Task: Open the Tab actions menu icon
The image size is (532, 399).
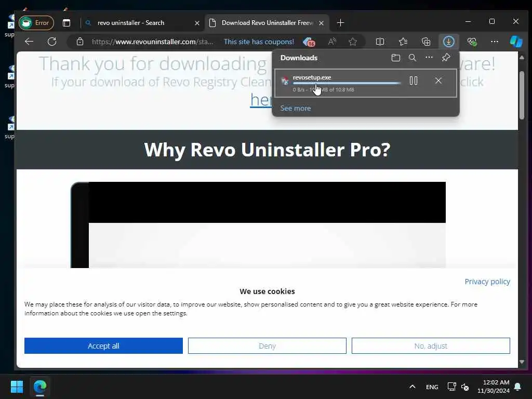Action: pos(66,23)
